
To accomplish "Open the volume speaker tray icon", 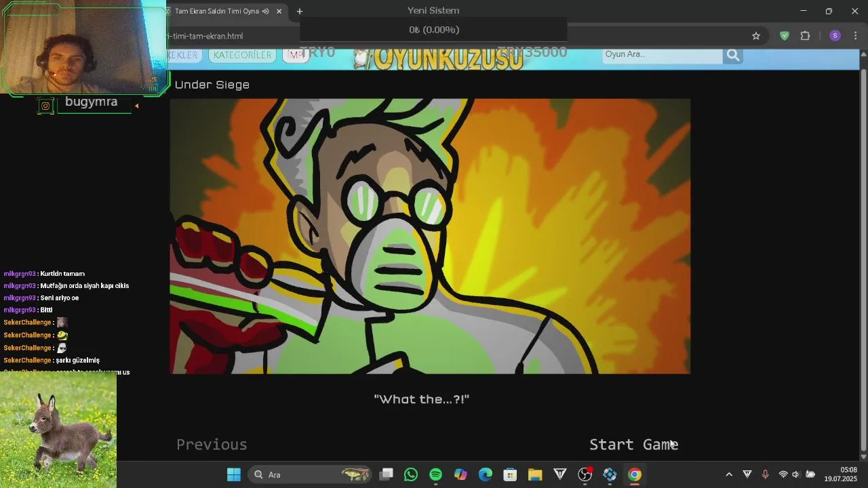I will pos(796,474).
